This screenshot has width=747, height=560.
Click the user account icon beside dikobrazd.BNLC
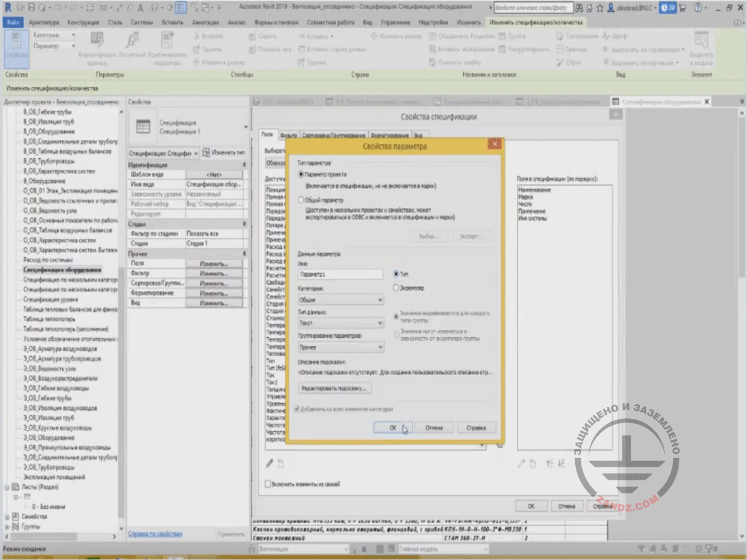tap(609, 8)
